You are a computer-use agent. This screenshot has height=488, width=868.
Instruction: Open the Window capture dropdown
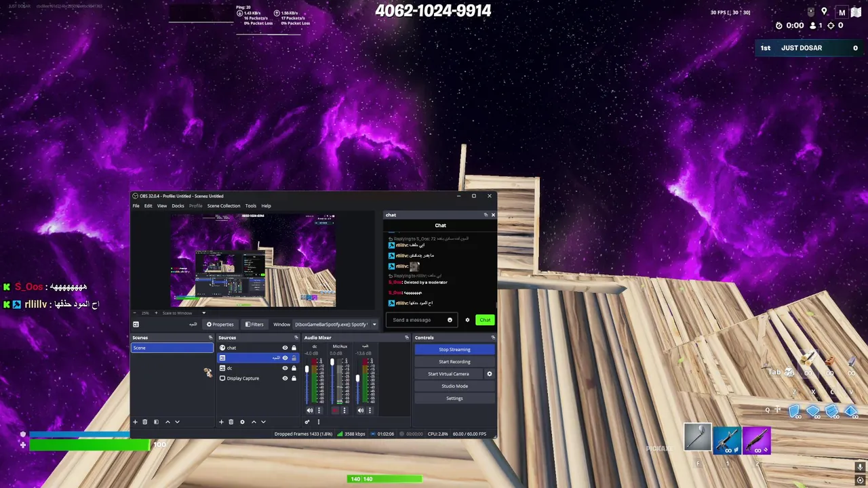(x=336, y=325)
